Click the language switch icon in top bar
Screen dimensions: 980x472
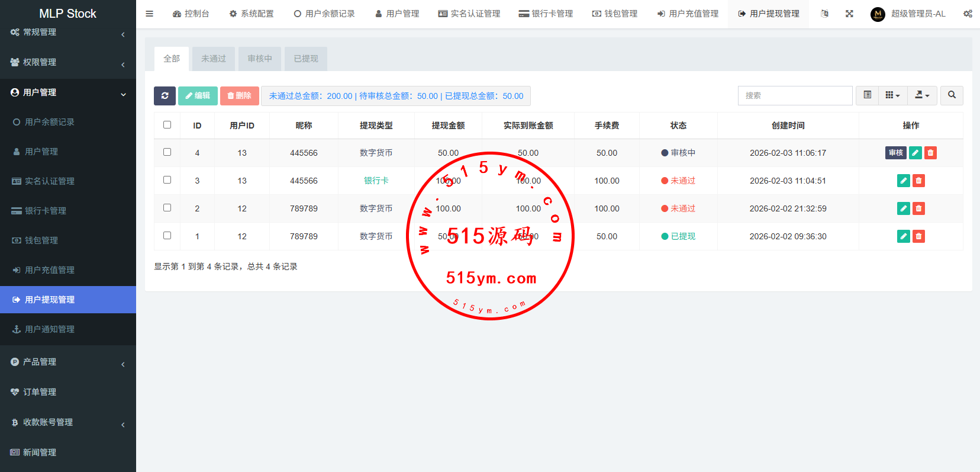click(x=824, y=14)
